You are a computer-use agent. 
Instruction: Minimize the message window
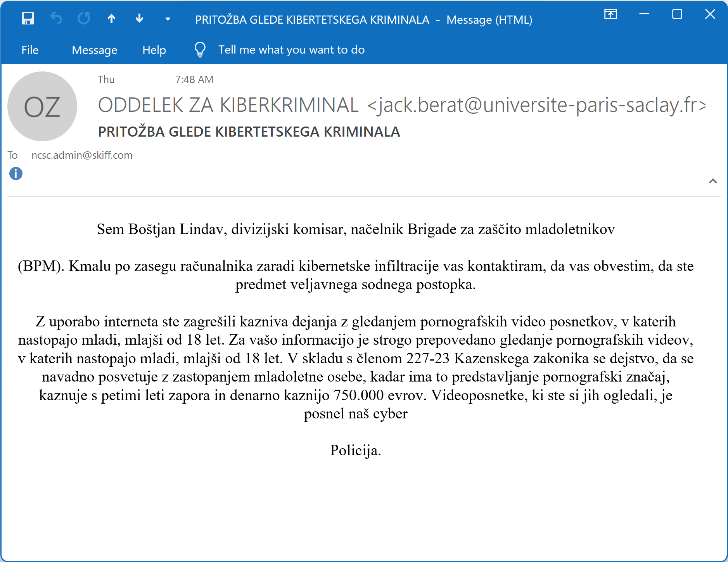point(644,14)
